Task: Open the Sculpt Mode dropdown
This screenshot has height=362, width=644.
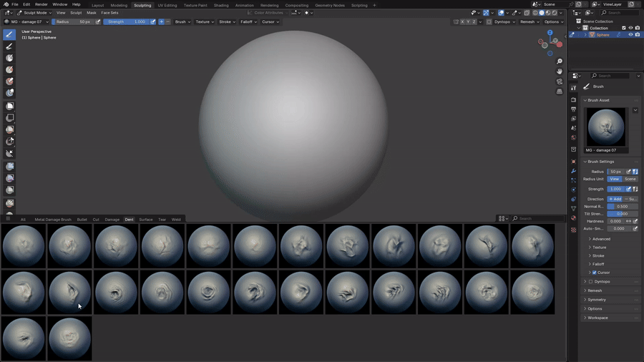Action: [34, 13]
